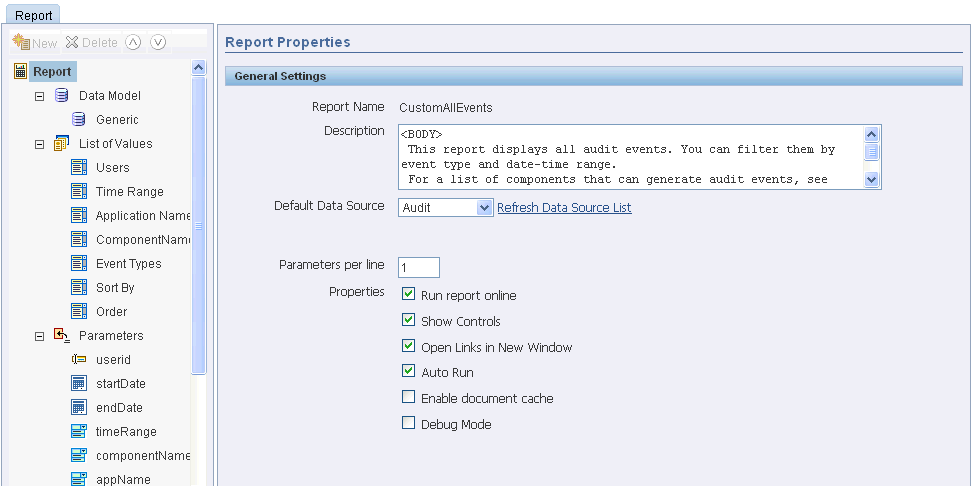Click description box scroll up arrow
This screenshot has height=486, width=974.
click(x=872, y=134)
